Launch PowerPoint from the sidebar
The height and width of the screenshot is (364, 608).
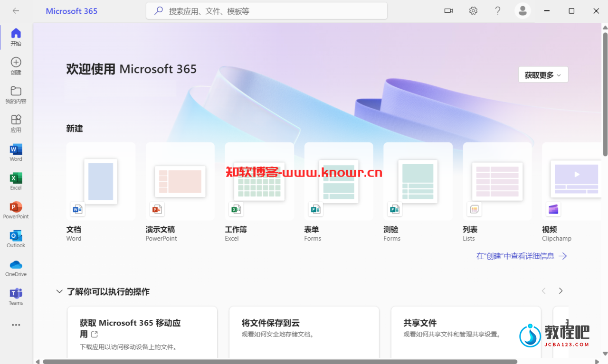click(16, 210)
